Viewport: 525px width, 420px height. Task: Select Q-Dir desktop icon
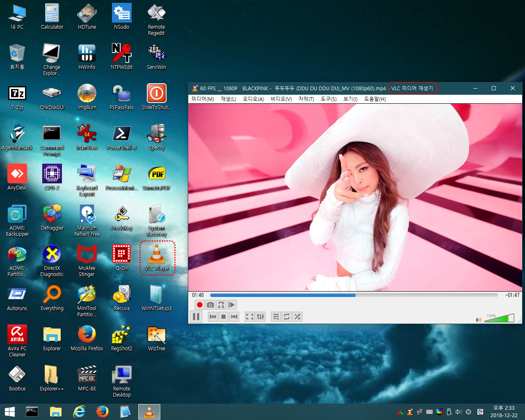[122, 258]
